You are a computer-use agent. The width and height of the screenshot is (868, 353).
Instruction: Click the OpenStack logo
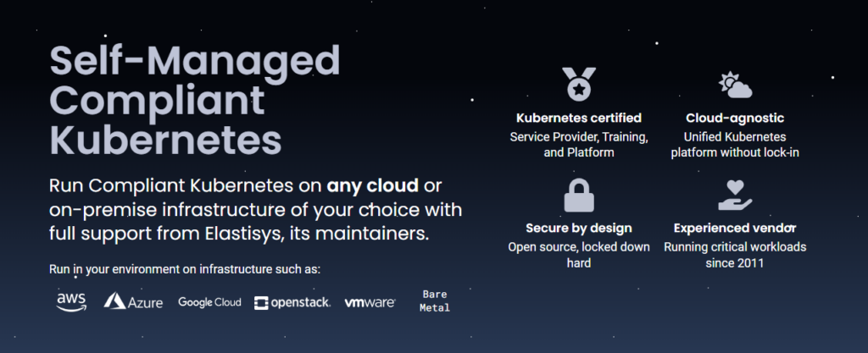292,302
